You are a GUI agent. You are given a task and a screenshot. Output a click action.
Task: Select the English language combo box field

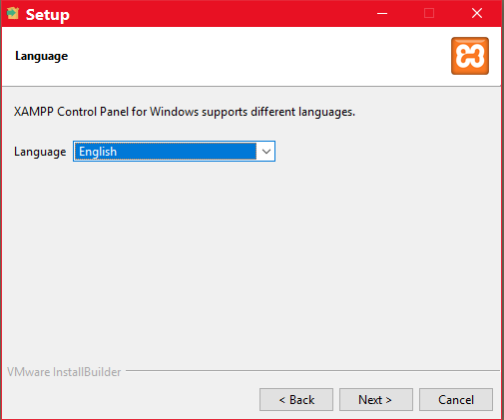coord(174,152)
